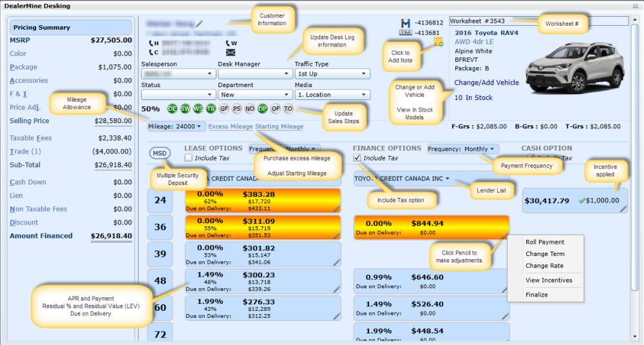
Task: Click the envelope email icon
Action: (231, 53)
